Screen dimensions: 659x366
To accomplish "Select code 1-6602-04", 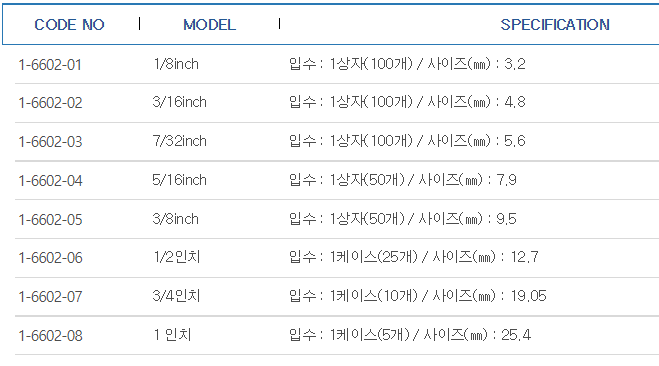I will (x=50, y=181).
